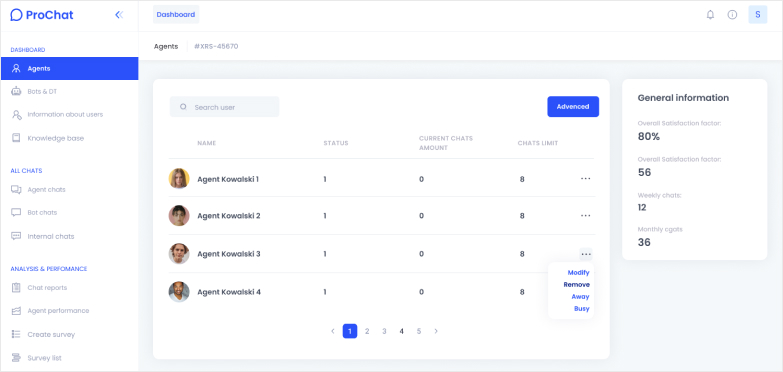
Task: Go to page 5
Action: (419, 331)
